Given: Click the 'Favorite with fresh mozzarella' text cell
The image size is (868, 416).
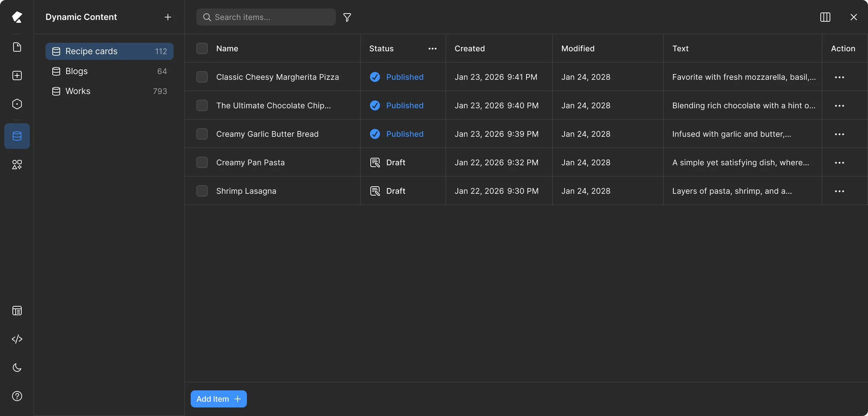Looking at the screenshot, I should click(x=744, y=77).
